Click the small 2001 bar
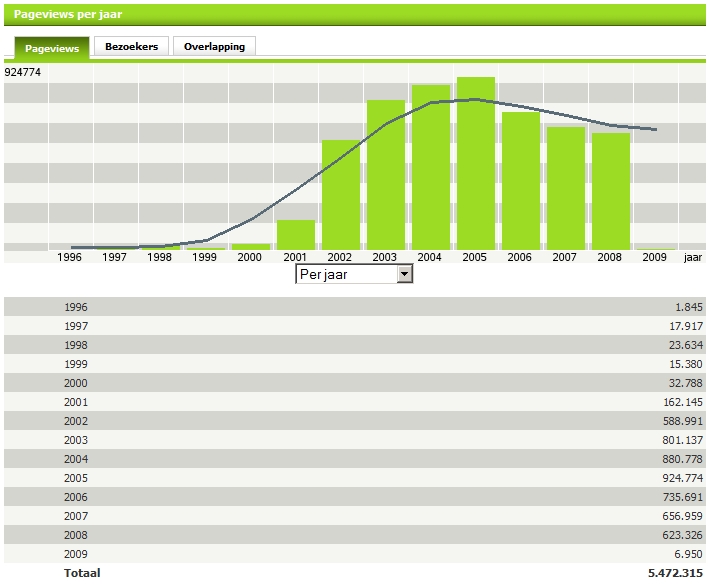Viewport: 709px width, 584px height. [x=296, y=235]
